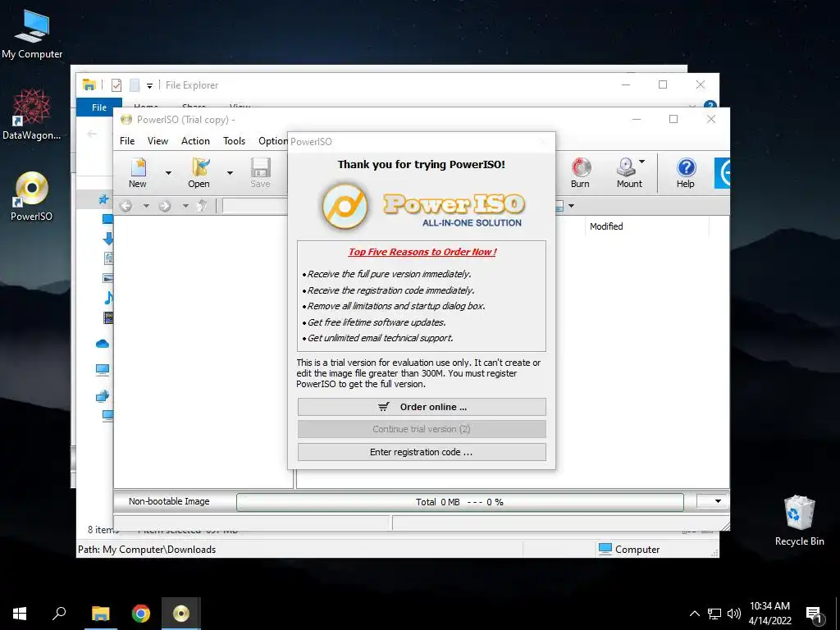Viewport: 840px width, 630px height.
Task: Open the View menu in PowerISO
Action: (157, 141)
